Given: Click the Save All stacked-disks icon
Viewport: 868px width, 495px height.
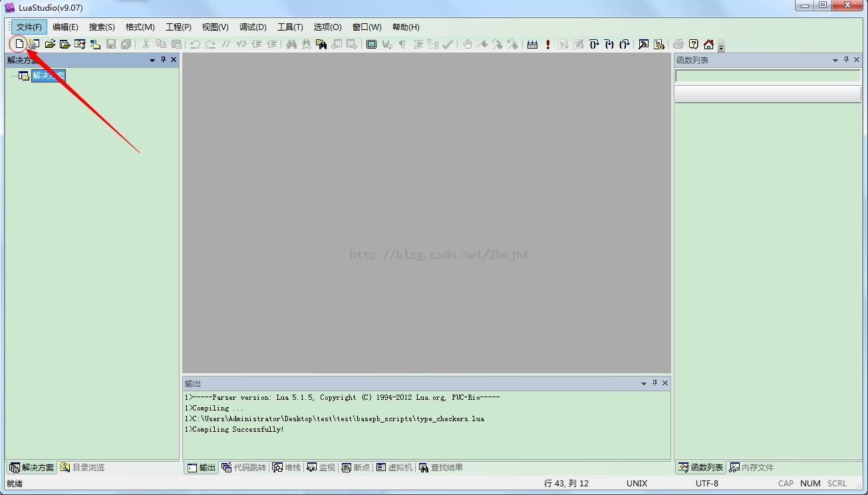Looking at the screenshot, I should pos(126,44).
